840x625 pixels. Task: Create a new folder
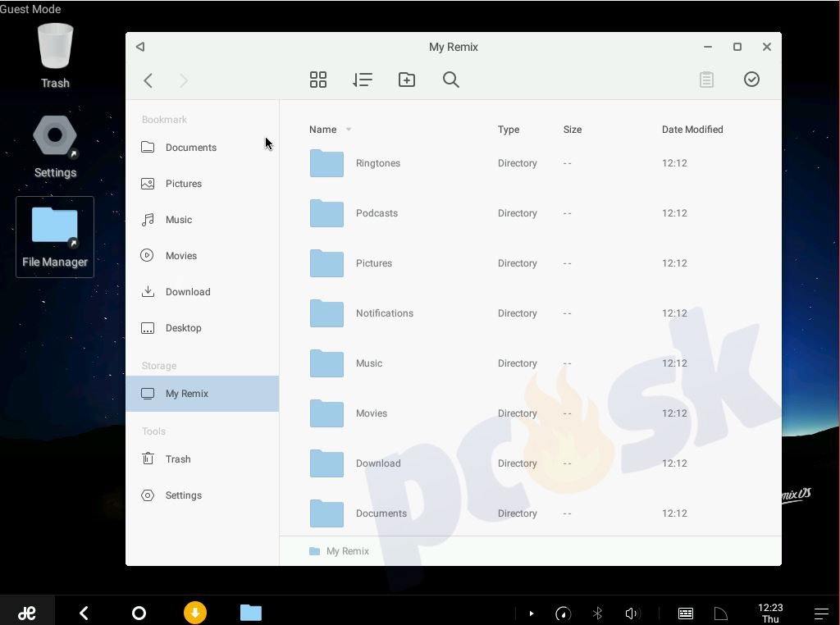407,80
